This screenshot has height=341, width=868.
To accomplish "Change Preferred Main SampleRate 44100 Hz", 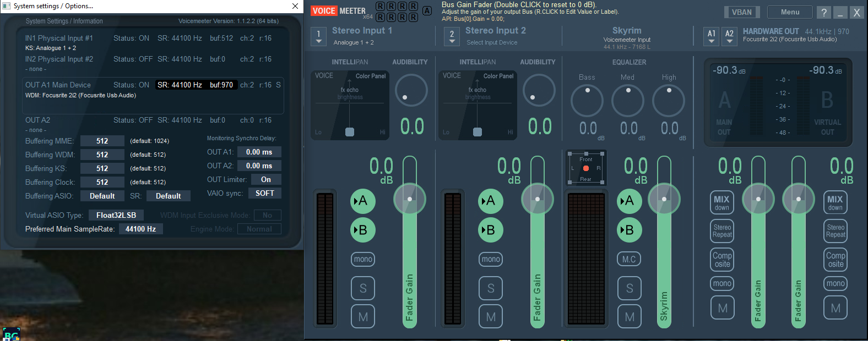I will (x=140, y=229).
